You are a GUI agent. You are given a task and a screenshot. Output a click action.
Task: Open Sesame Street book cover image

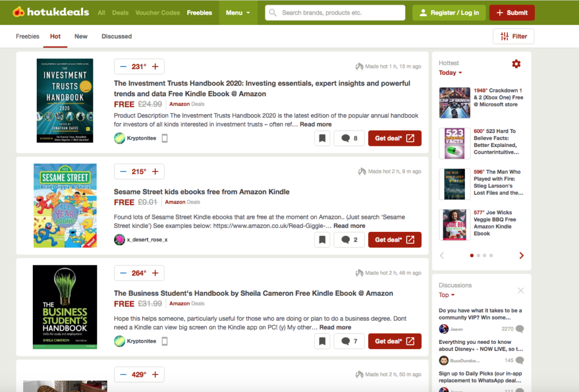pos(65,205)
